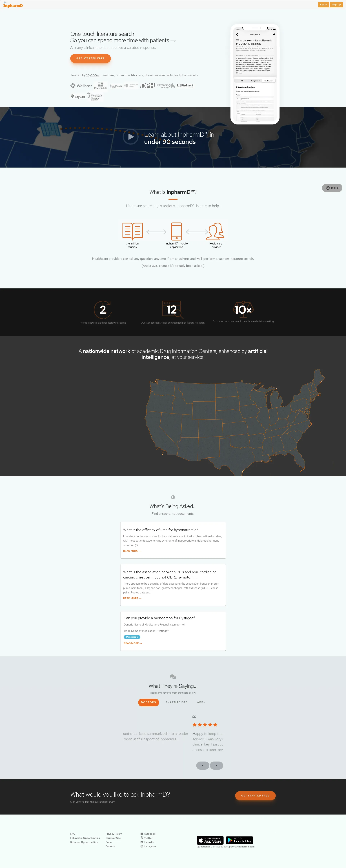Open the FAQ footer link
Viewport: 346px width, 868px height.
(x=73, y=834)
